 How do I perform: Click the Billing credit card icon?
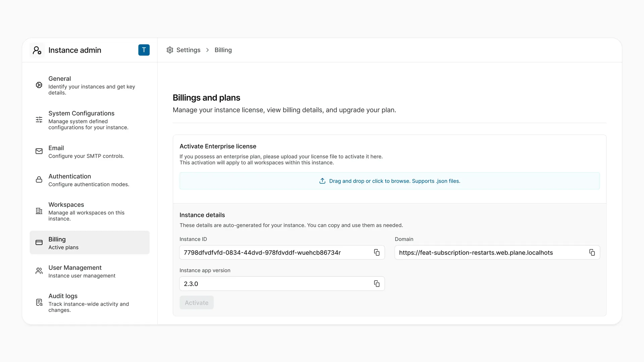coord(39,242)
